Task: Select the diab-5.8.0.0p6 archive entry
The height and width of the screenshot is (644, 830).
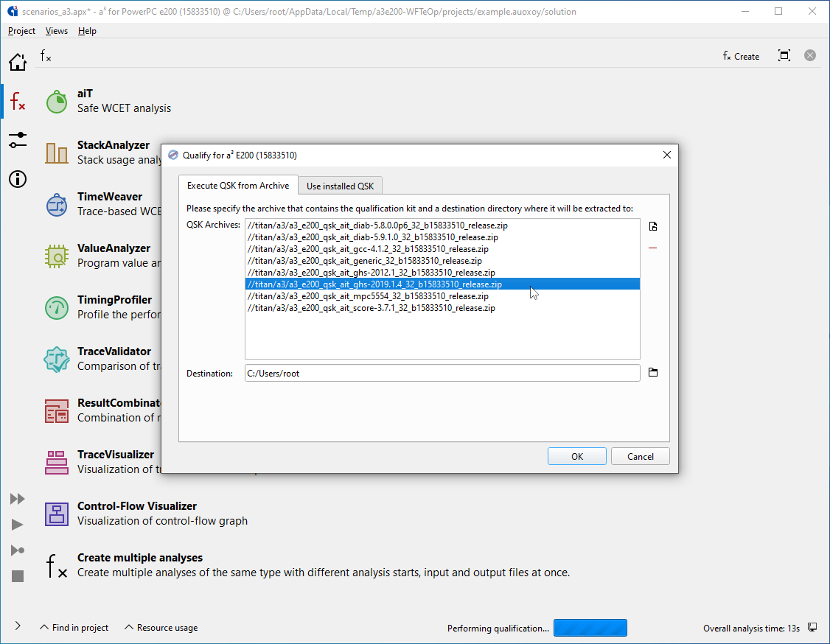Action: [442, 225]
